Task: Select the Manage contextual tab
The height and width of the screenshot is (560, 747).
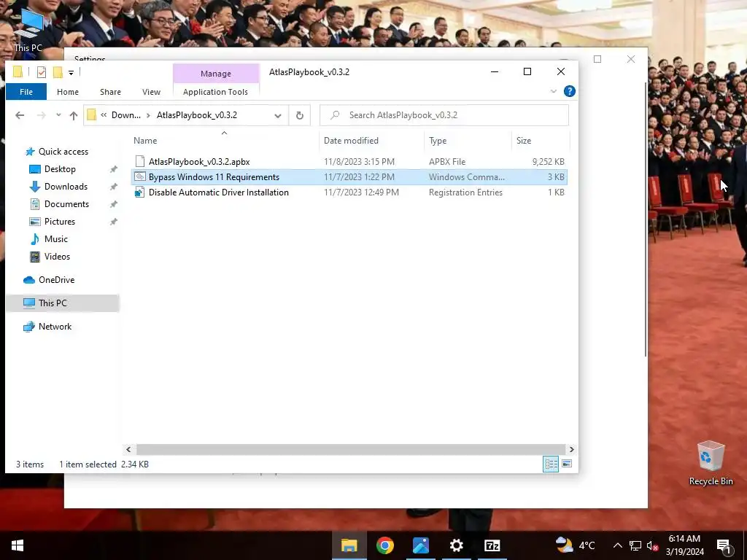Action: (216, 74)
